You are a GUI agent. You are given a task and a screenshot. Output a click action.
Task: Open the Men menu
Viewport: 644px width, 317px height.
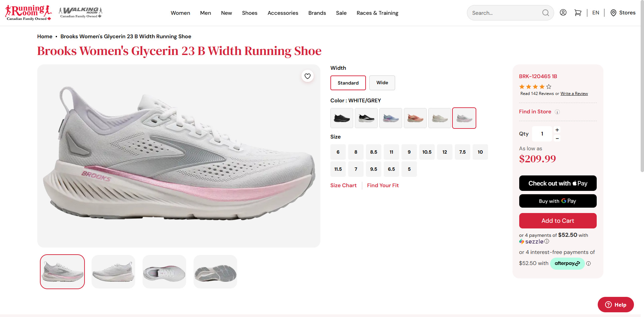click(x=206, y=13)
